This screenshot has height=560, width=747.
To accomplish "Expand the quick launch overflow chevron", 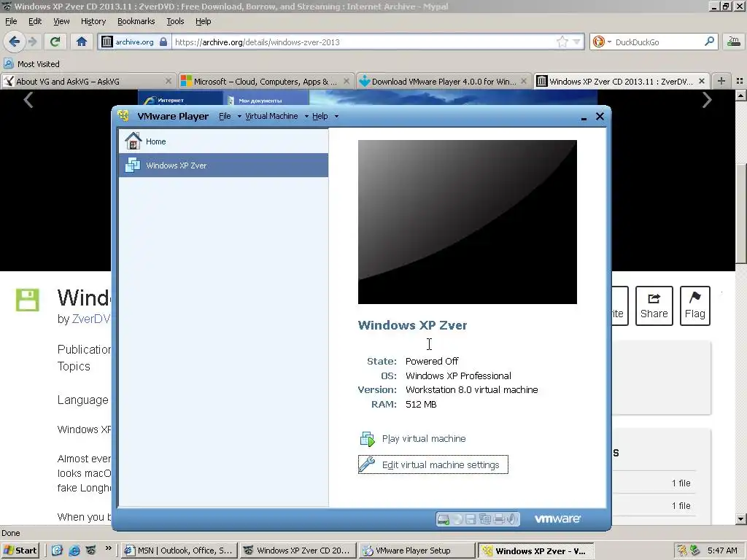I will click(x=108, y=548).
